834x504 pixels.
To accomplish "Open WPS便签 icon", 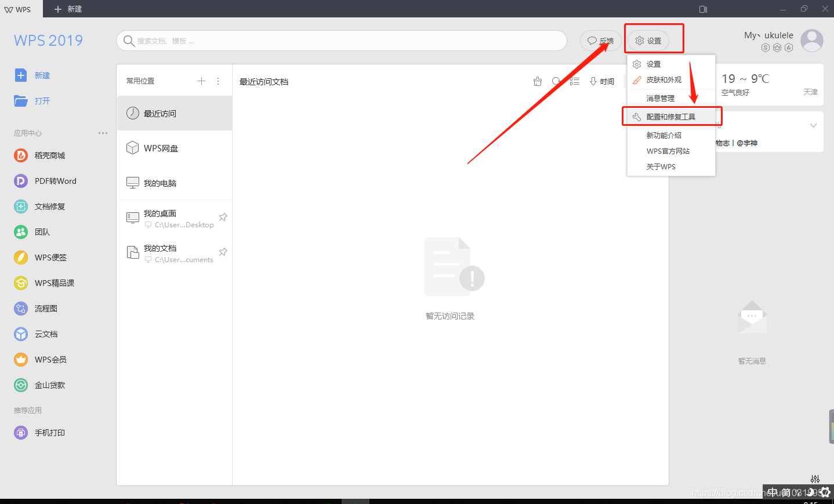I will pos(21,258).
